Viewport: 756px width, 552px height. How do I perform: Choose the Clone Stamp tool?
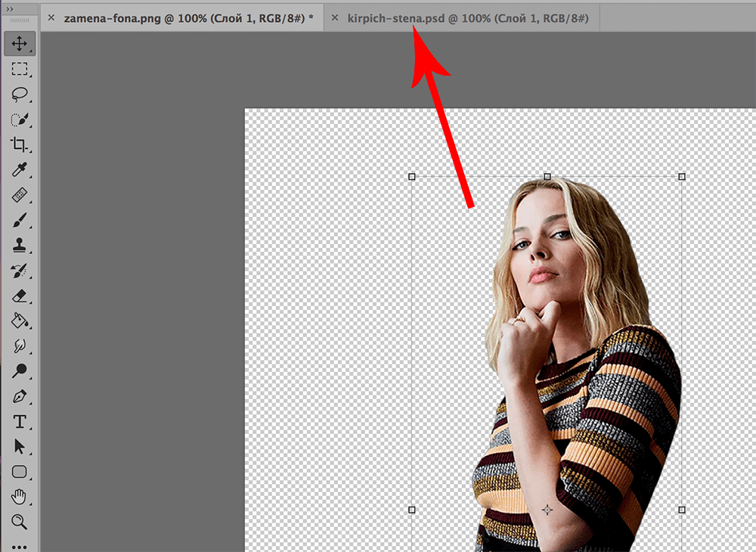pyautogui.click(x=20, y=245)
